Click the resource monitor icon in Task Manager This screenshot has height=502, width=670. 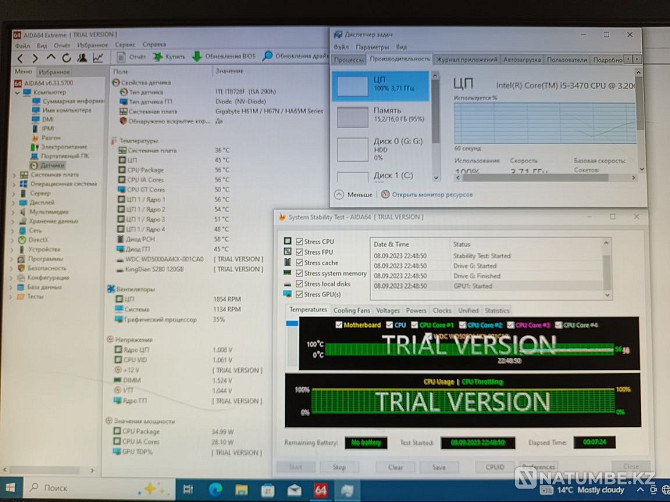(x=385, y=194)
